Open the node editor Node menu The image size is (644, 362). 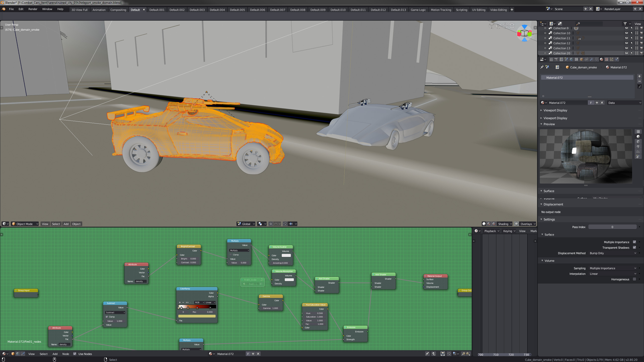tap(66, 354)
